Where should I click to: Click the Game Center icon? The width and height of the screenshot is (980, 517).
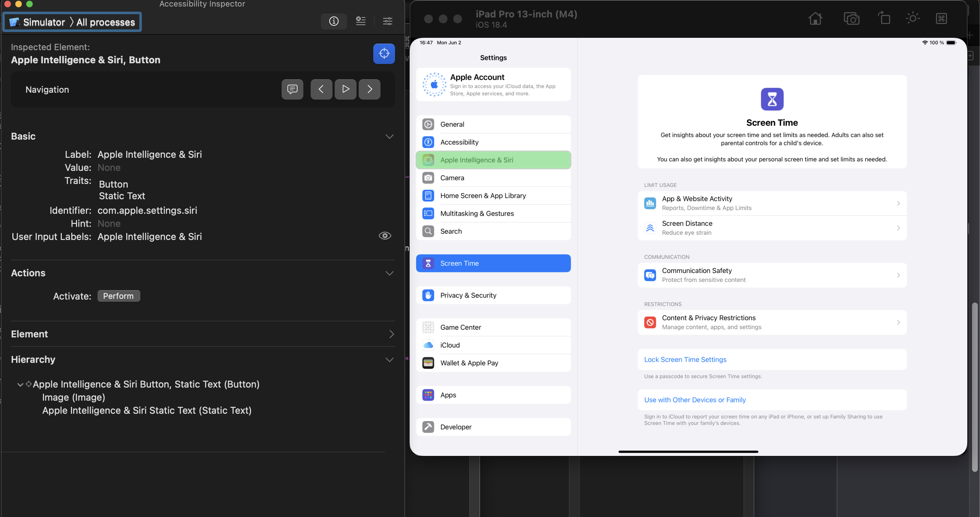[428, 327]
